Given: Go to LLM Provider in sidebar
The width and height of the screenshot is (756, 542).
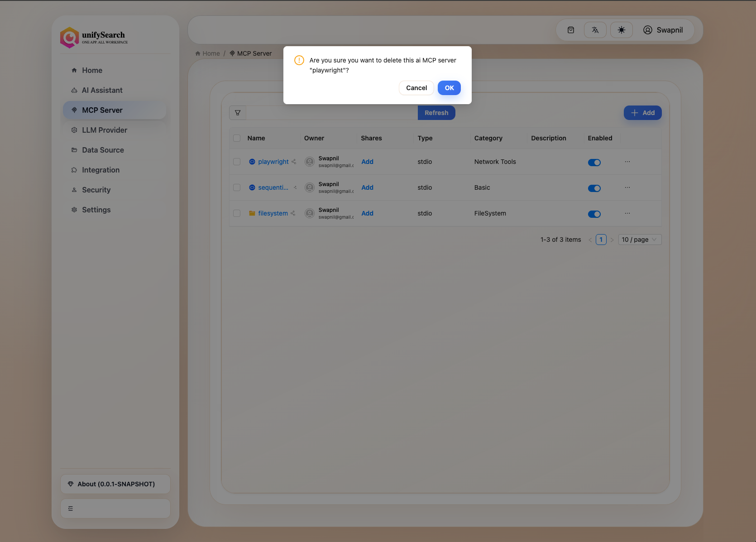Looking at the screenshot, I should click(105, 130).
